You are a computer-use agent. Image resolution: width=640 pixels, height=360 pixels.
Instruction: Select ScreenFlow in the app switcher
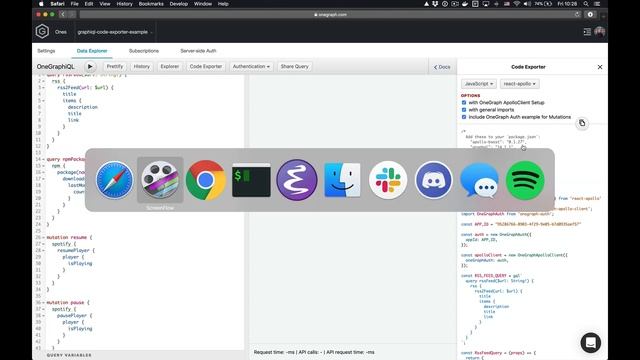point(160,180)
